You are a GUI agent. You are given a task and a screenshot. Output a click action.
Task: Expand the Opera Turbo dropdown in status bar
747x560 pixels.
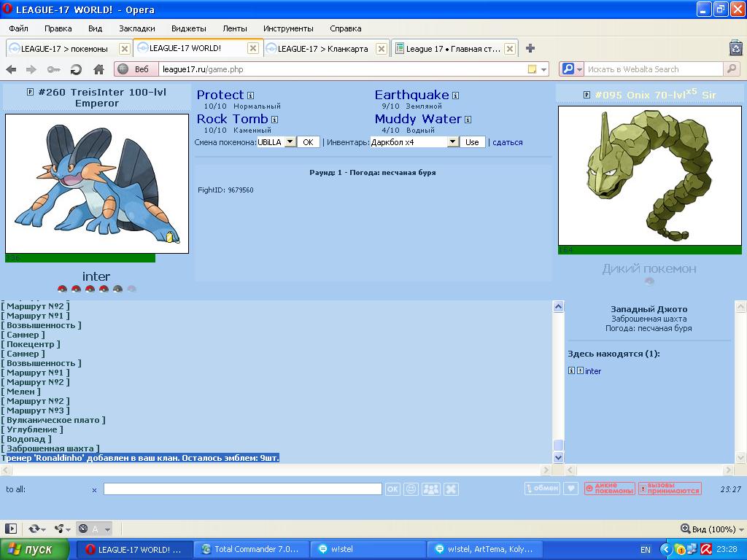[x=108, y=529]
